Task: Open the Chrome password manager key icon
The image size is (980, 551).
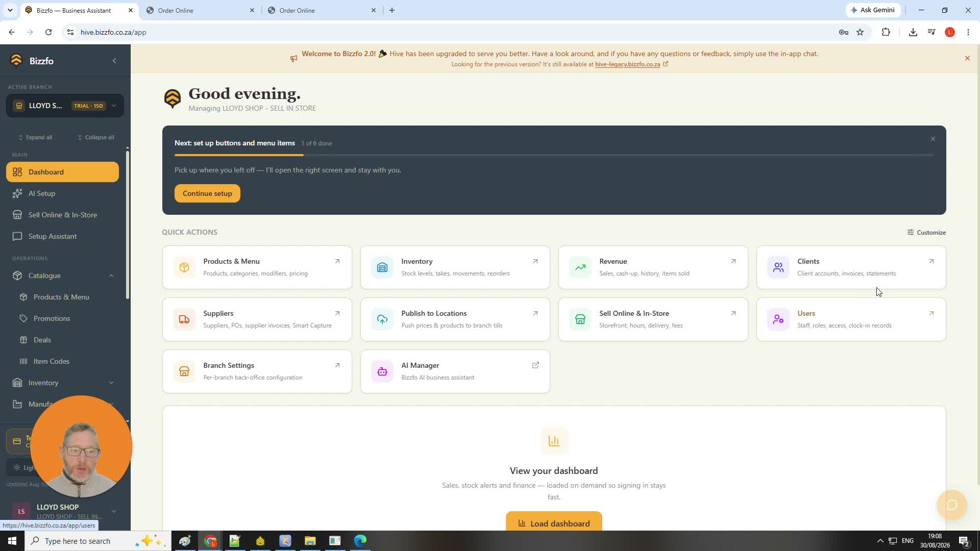Action: tap(843, 32)
